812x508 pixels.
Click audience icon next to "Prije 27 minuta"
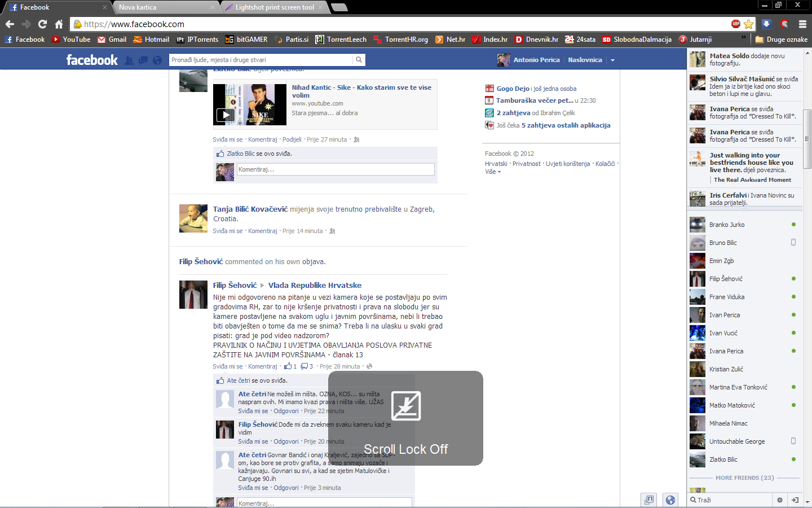(356, 139)
